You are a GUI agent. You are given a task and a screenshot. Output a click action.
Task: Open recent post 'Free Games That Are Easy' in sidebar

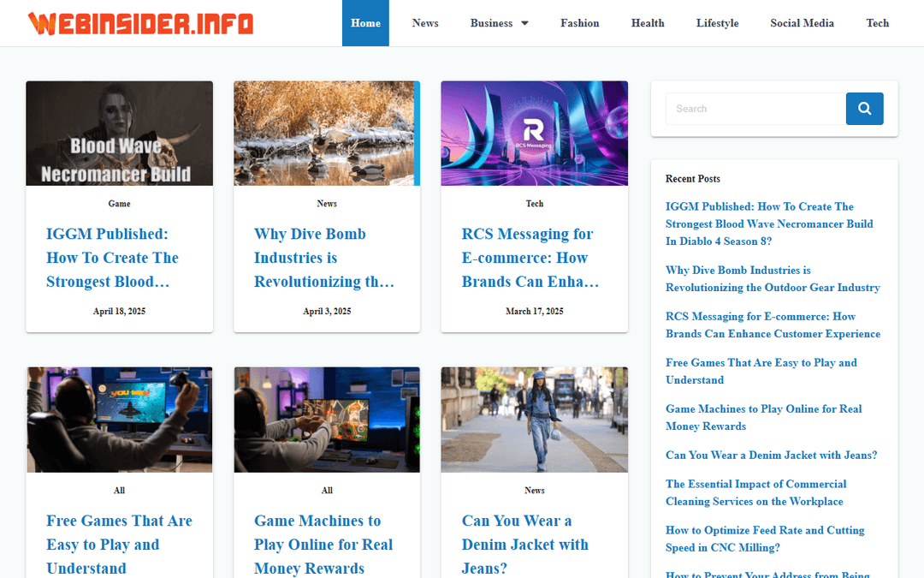coord(761,371)
